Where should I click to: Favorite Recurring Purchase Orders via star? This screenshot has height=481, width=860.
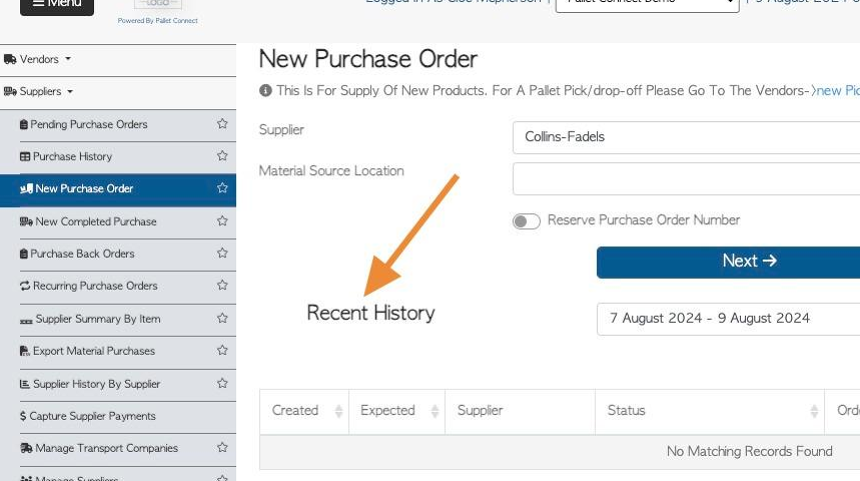click(222, 285)
